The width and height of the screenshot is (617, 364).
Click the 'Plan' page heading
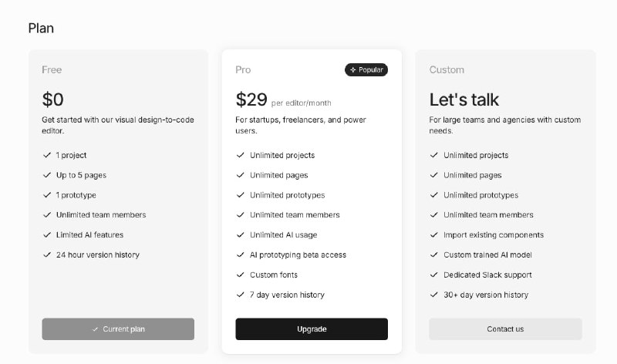(41, 29)
